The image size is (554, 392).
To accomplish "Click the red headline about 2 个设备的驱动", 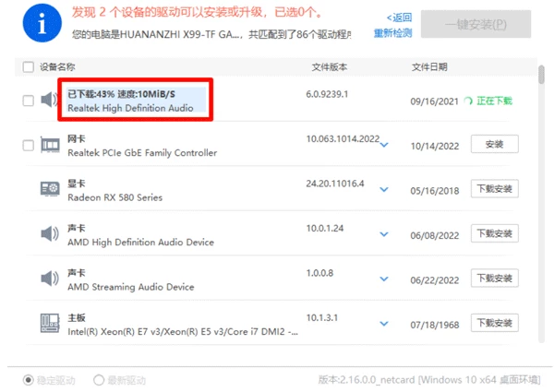I will [198, 12].
